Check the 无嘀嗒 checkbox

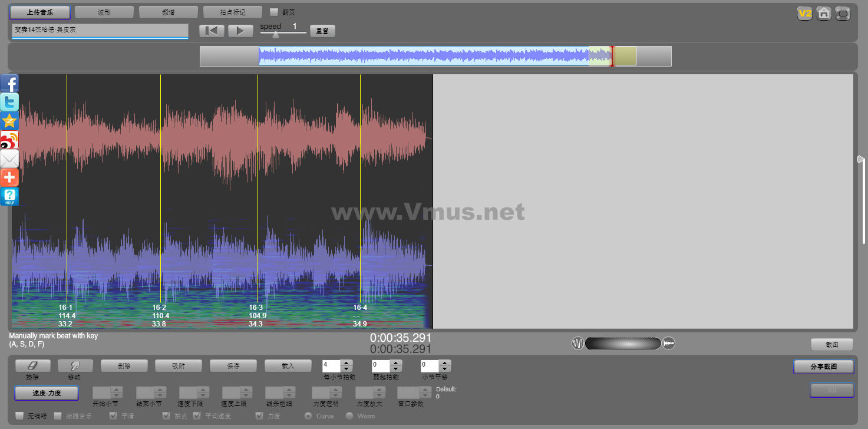point(19,416)
